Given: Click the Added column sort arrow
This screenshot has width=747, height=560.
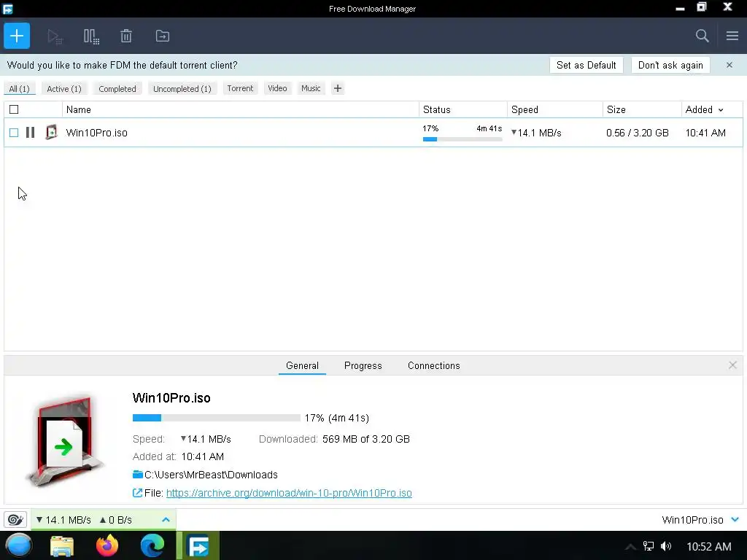Looking at the screenshot, I should pyautogui.click(x=721, y=110).
